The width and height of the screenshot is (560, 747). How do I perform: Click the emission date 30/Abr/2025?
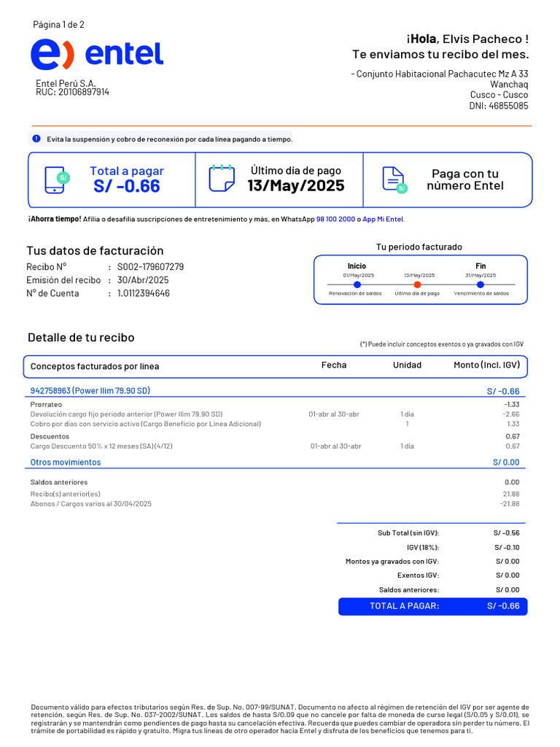143,280
